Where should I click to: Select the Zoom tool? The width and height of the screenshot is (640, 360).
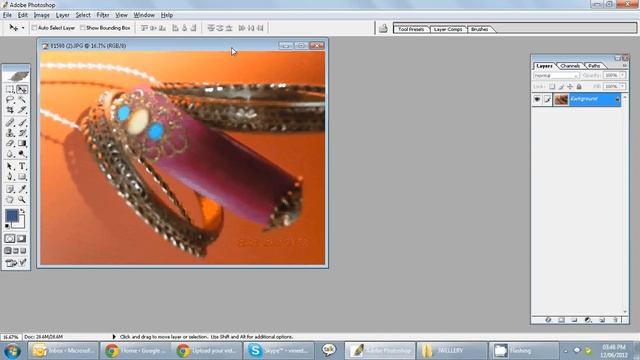[22, 200]
